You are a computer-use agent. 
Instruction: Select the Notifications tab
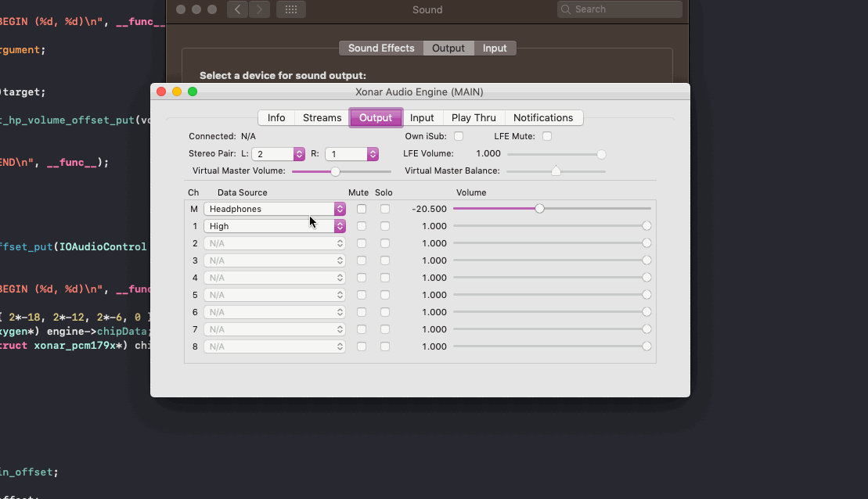tap(543, 117)
